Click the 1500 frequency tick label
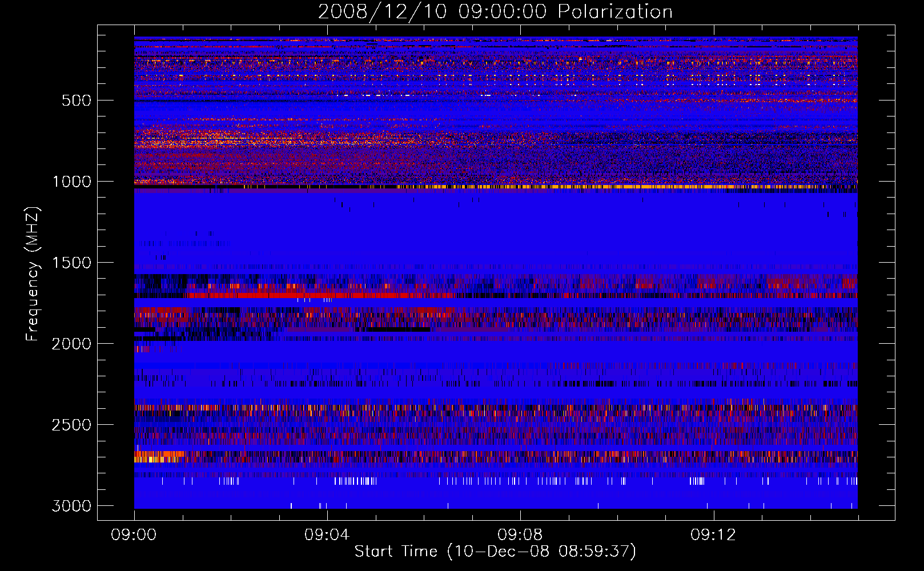 point(72,263)
